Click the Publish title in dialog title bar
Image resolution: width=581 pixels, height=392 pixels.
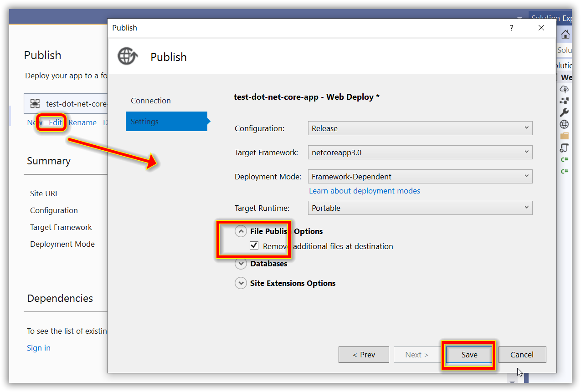124,28
